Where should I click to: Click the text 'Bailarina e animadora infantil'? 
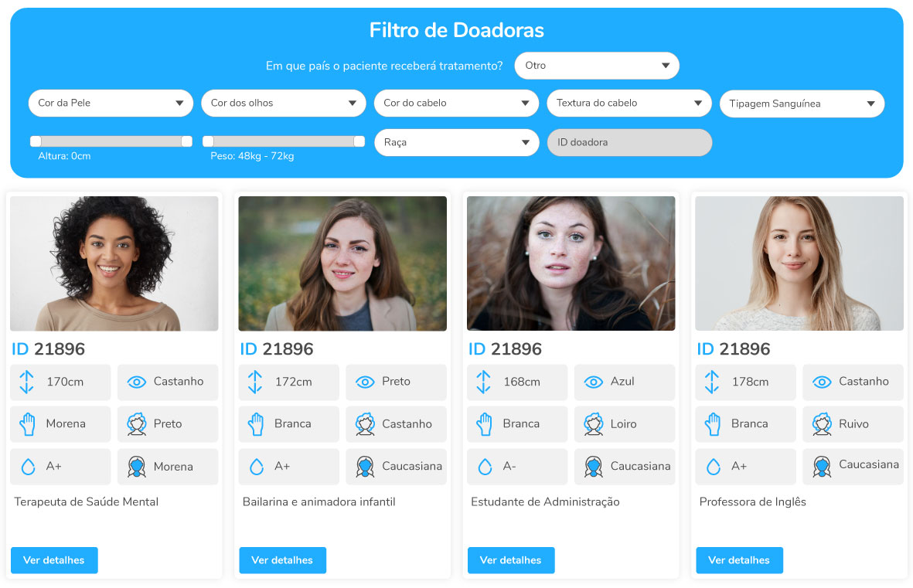pos(319,501)
